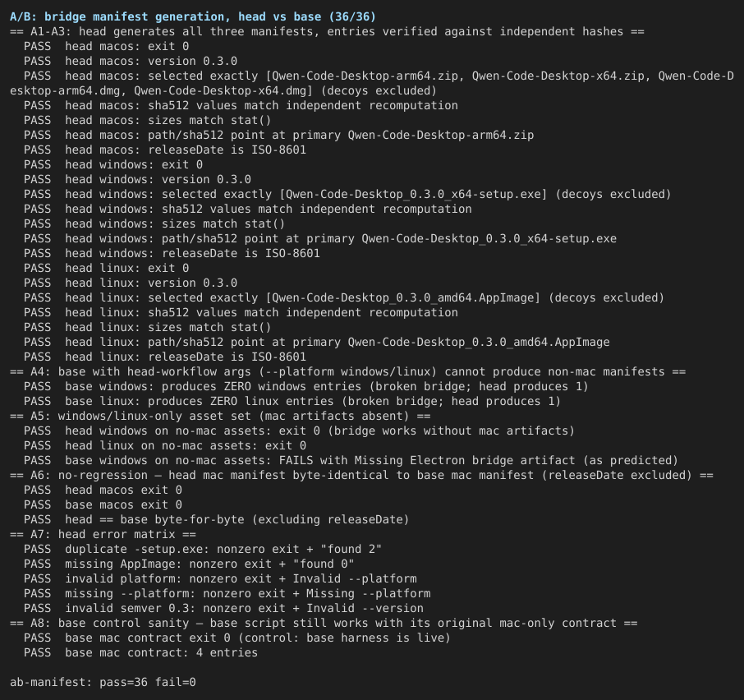
Task: Click 'base windows: produces ZERO windows entries'
Action: coord(306,386)
